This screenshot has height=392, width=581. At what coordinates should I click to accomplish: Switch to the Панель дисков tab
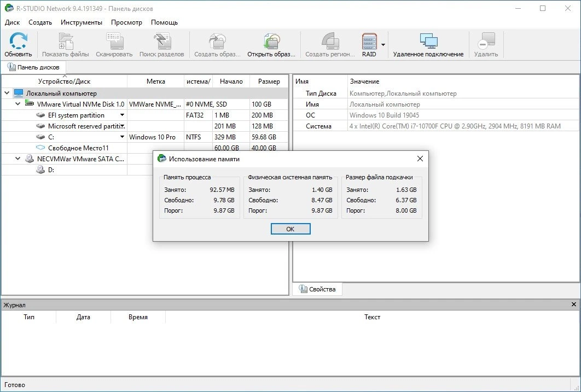tap(33, 67)
